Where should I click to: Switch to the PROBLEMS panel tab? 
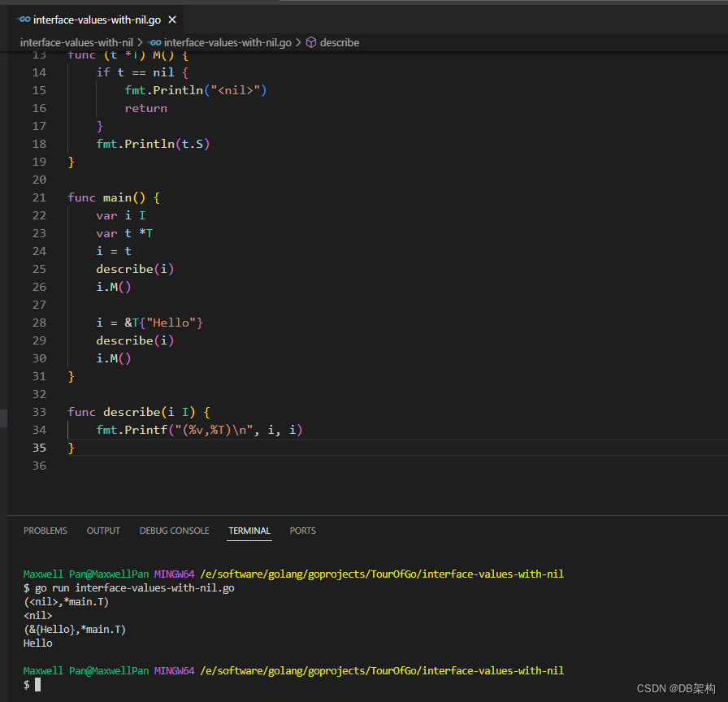coord(45,530)
